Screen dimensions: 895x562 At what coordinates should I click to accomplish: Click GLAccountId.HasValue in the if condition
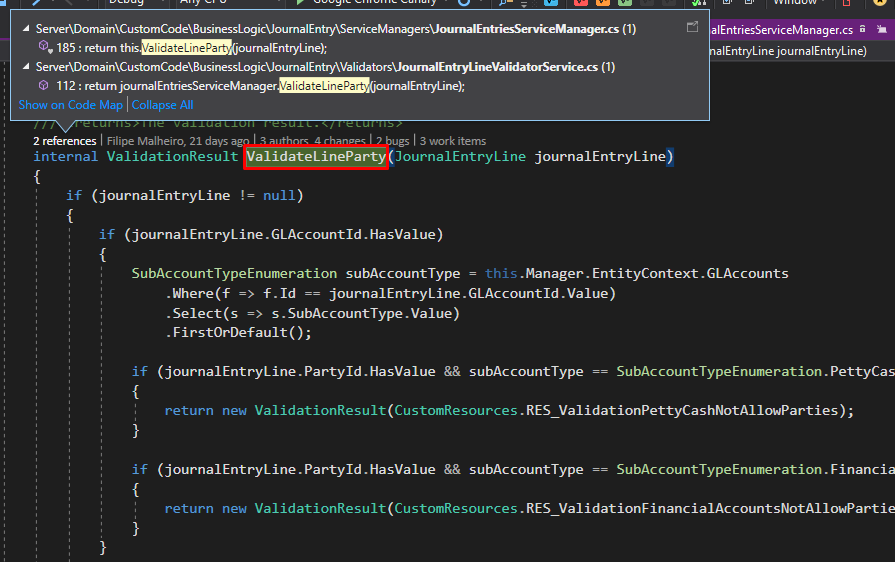(354, 234)
